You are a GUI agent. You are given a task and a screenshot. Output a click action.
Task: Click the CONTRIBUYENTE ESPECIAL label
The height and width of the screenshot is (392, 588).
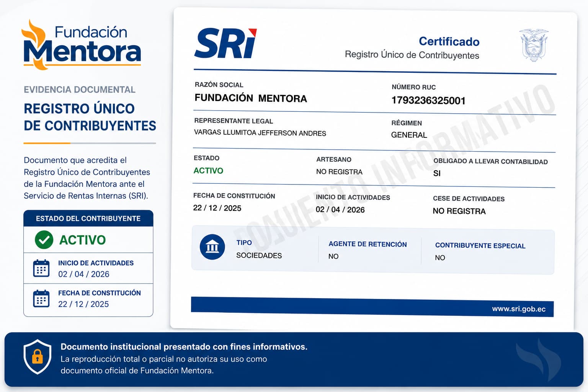tap(480, 246)
